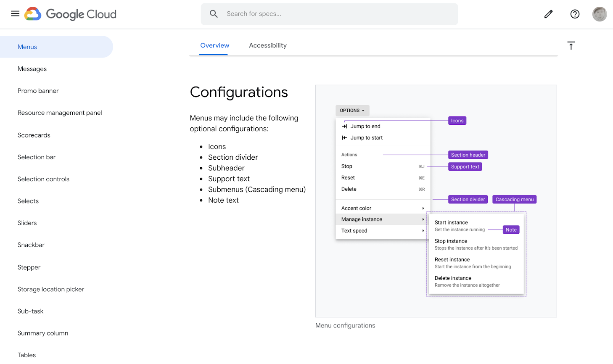Select Manage instance menu item
The image size is (613, 364).
[362, 219]
